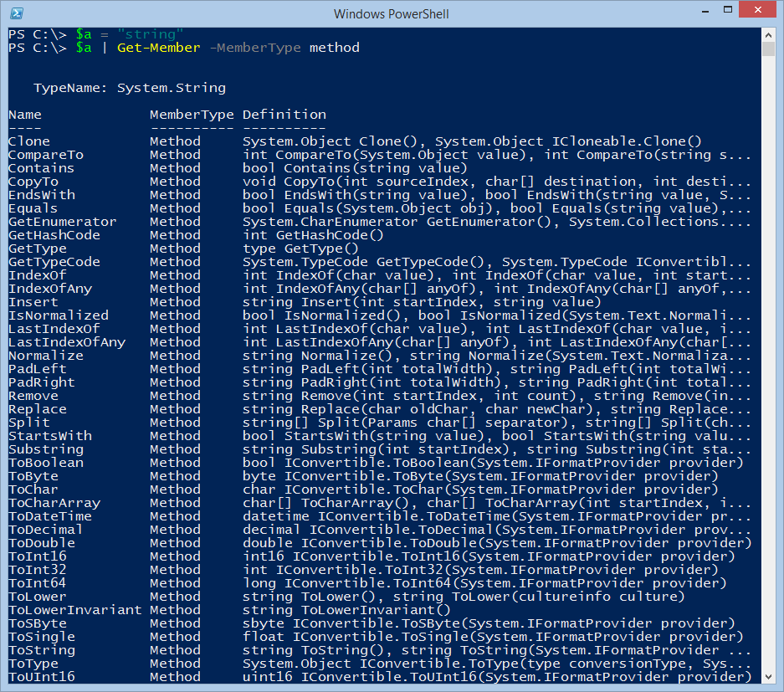
Task: Click the 'Get-Member' command text
Action: 158,48
